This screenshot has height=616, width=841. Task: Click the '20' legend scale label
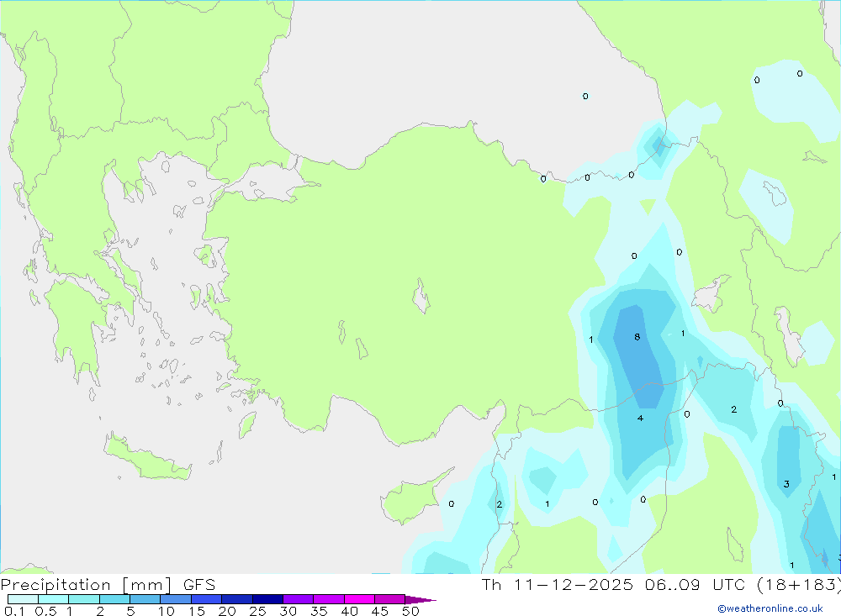(x=227, y=611)
